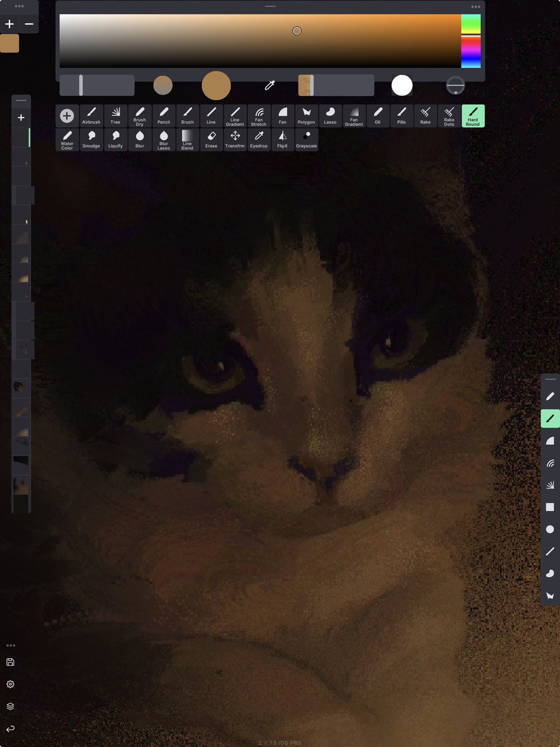Choose the Brush Dry tool
The image size is (560, 747).
pyautogui.click(x=140, y=116)
